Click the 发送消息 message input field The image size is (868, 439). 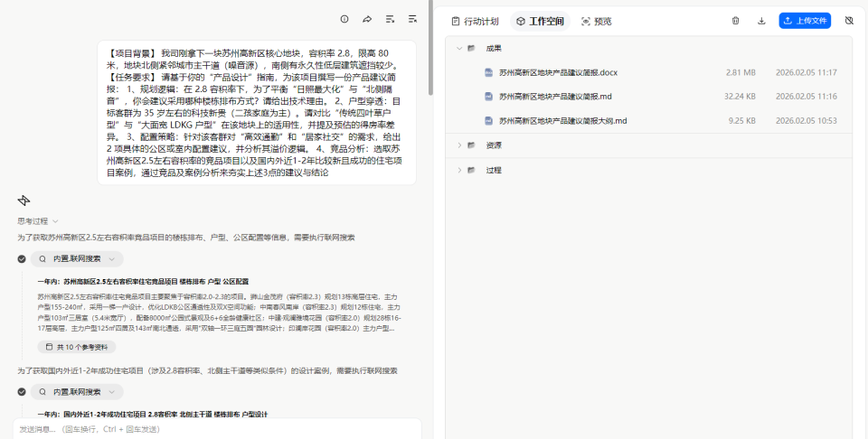(217, 429)
